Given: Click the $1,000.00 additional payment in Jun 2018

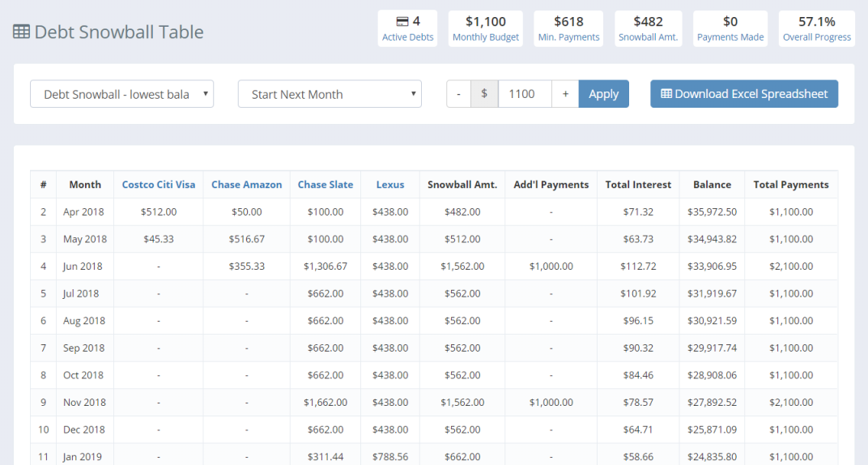Looking at the screenshot, I should (x=551, y=267).
